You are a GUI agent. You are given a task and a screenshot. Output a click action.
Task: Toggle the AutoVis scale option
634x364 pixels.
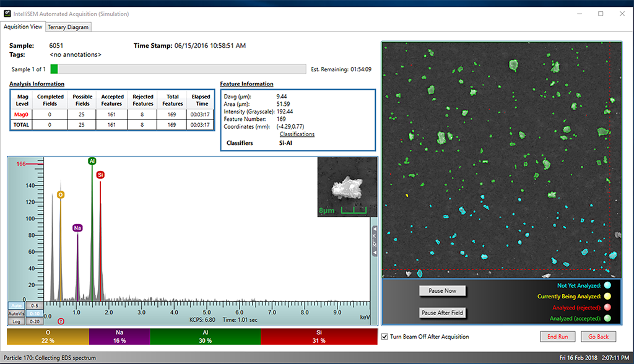[15, 314]
